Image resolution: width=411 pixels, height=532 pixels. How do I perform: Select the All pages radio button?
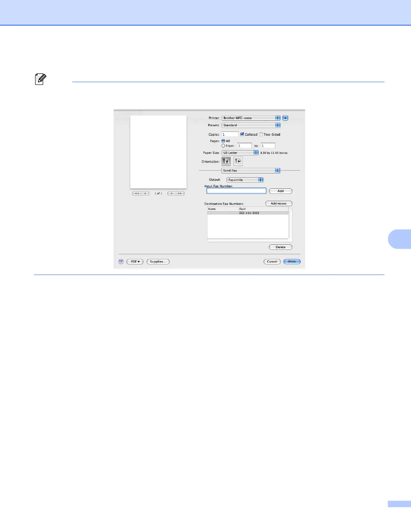223,141
